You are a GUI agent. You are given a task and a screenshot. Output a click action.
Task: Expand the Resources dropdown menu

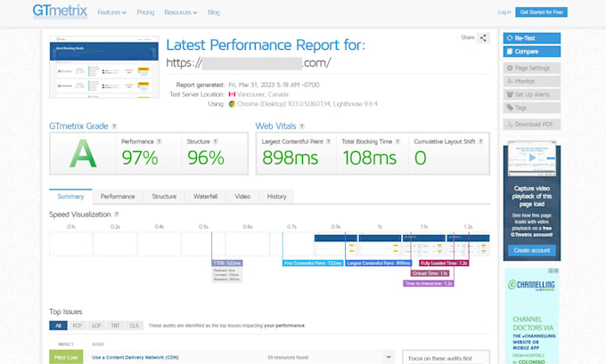pos(181,12)
